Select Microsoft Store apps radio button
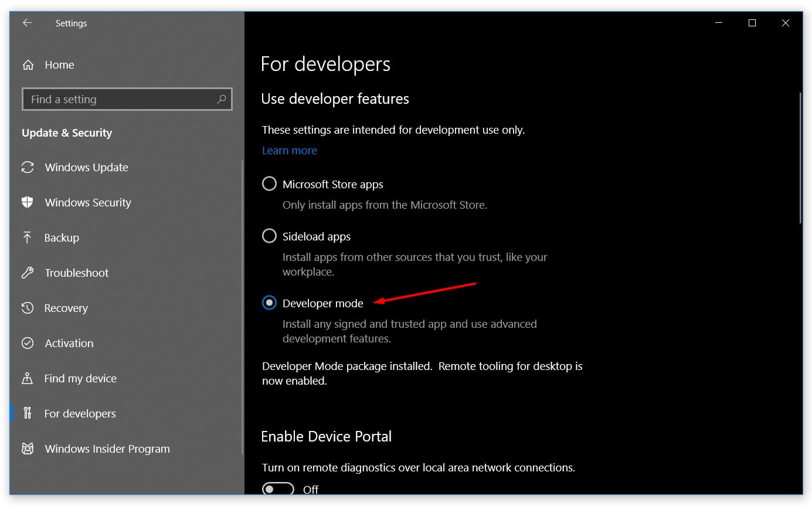The width and height of the screenshot is (812, 506). pyautogui.click(x=269, y=184)
